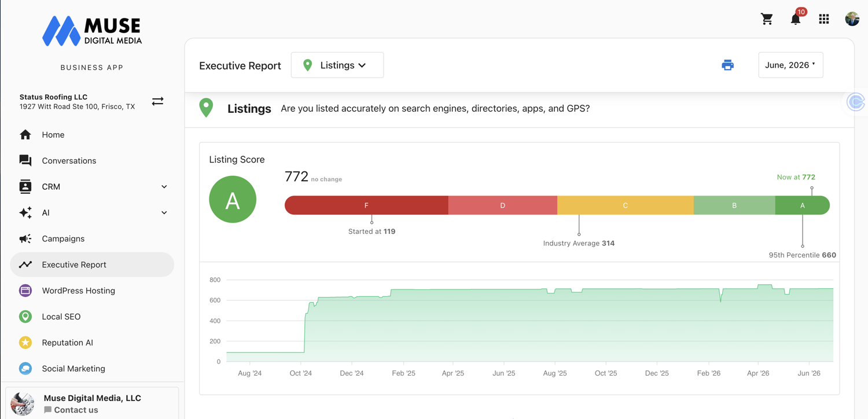Image resolution: width=868 pixels, height=419 pixels.
Task: Click the AI sparkle icon
Action: 25,212
